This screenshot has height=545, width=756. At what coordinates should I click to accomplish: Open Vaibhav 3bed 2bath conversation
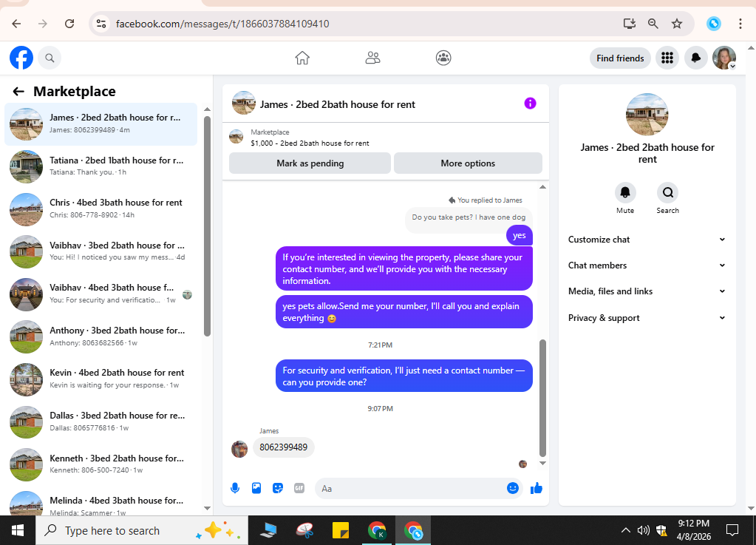(101, 251)
